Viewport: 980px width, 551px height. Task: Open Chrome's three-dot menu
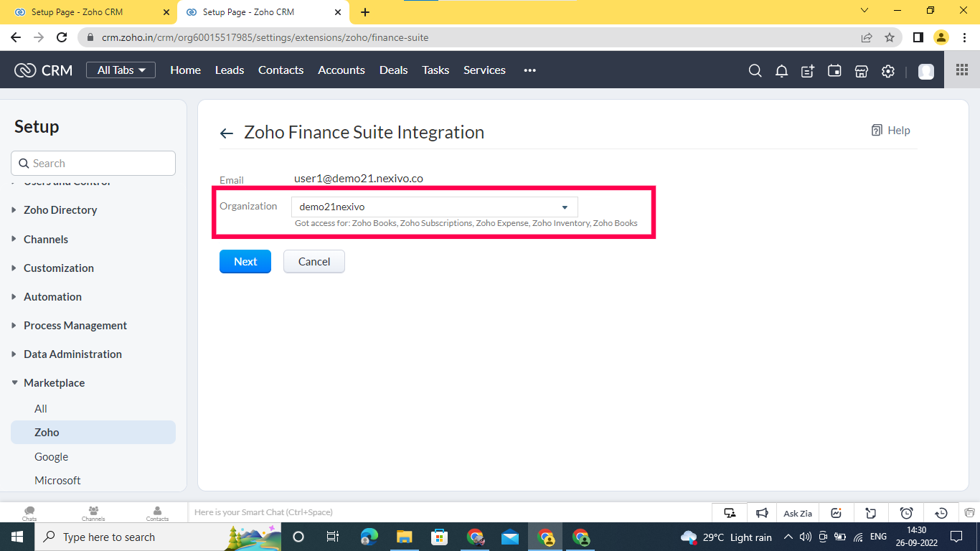(x=965, y=37)
